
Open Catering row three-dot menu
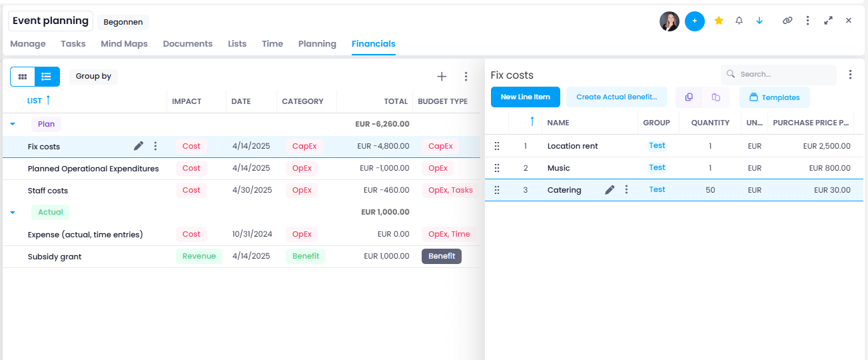(626, 190)
